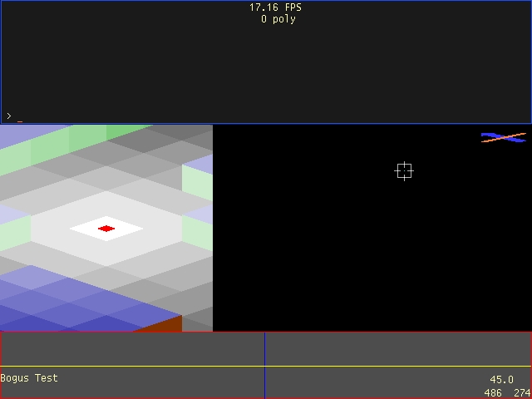Click the 45.0 angle value
This screenshot has height=399, width=532.
501,379
